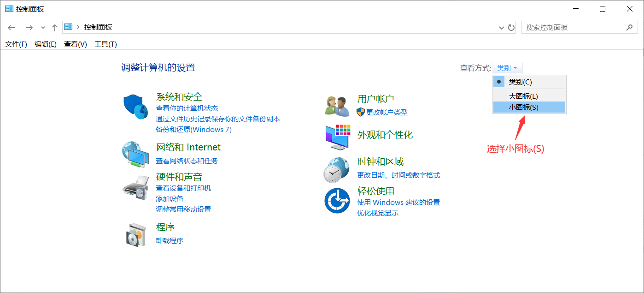Expand the breadcrumb chevron before 控制面板
This screenshot has width=644, height=293.
(x=78, y=27)
